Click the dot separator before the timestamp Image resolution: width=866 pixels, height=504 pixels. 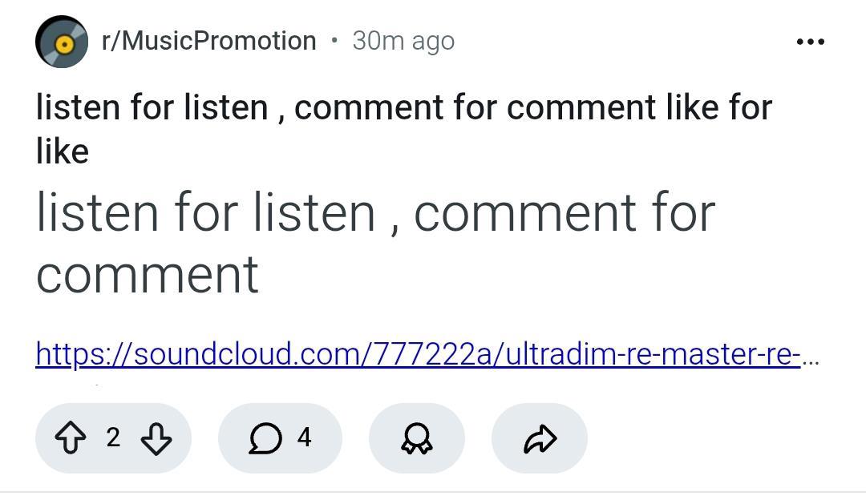click(x=334, y=40)
